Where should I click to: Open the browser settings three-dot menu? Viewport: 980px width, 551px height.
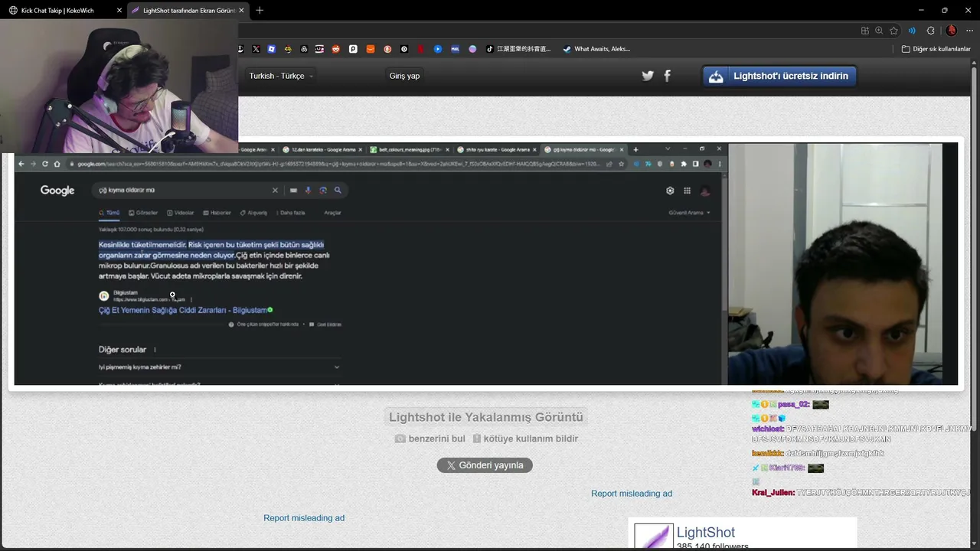point(969,31)
